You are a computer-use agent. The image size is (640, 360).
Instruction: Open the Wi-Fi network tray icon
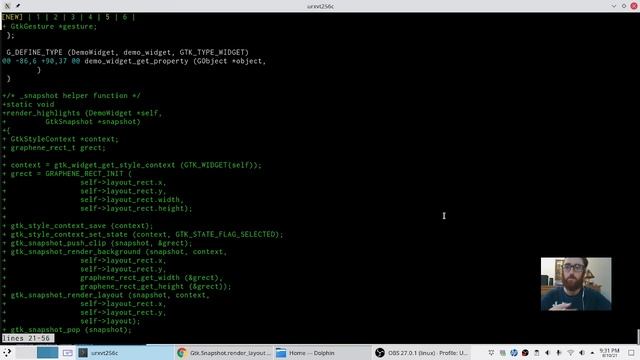coord(571,353)
